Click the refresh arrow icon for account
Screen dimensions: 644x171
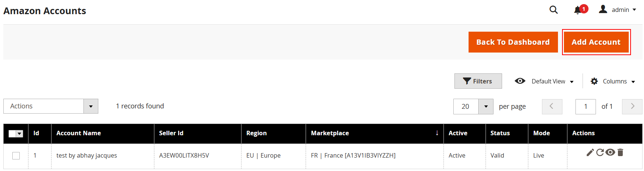click(600, 152)
